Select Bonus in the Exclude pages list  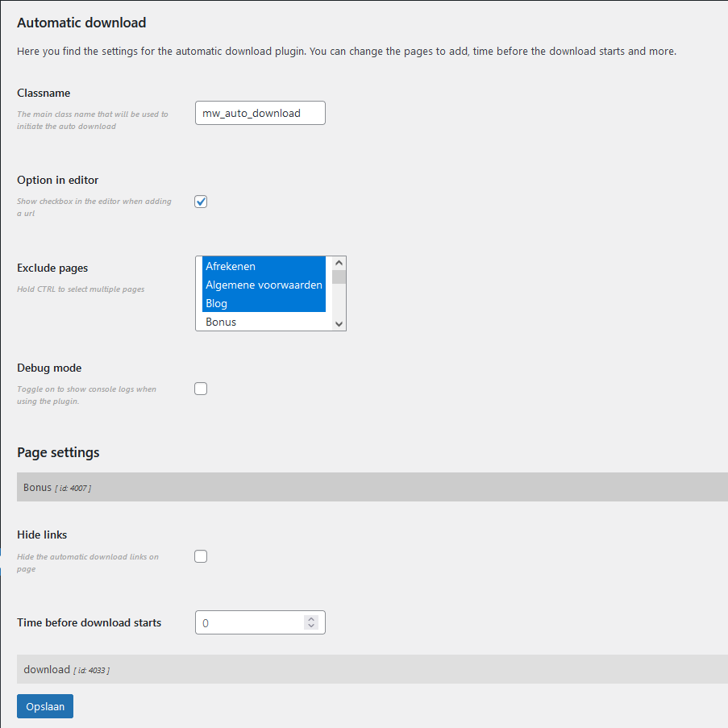[264, 322]
